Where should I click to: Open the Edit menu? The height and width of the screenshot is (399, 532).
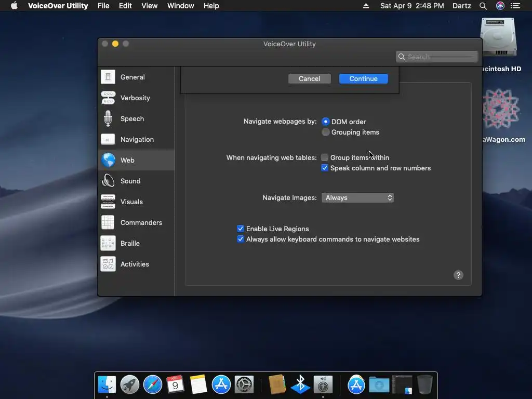pyautogui.click(x=125, y=6)
